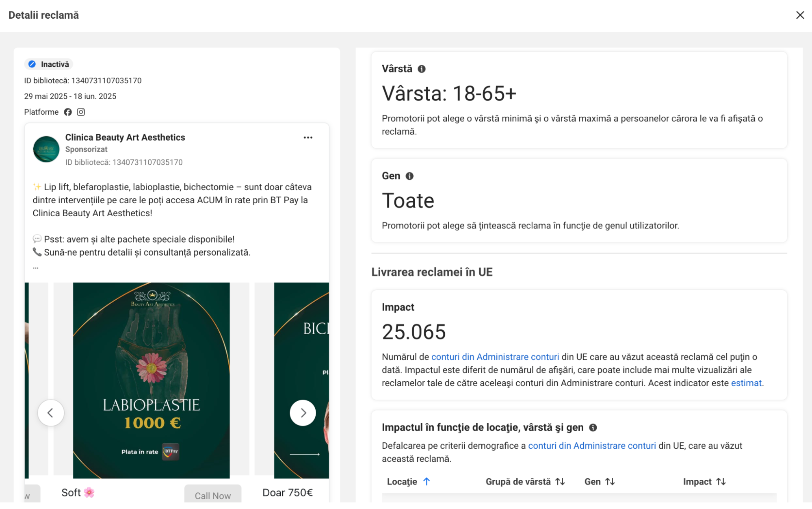Click the Clinica Beauty Art Aesthetics profile picture
Viewport: 812px width, 509px height.
(x=46, y=149)
